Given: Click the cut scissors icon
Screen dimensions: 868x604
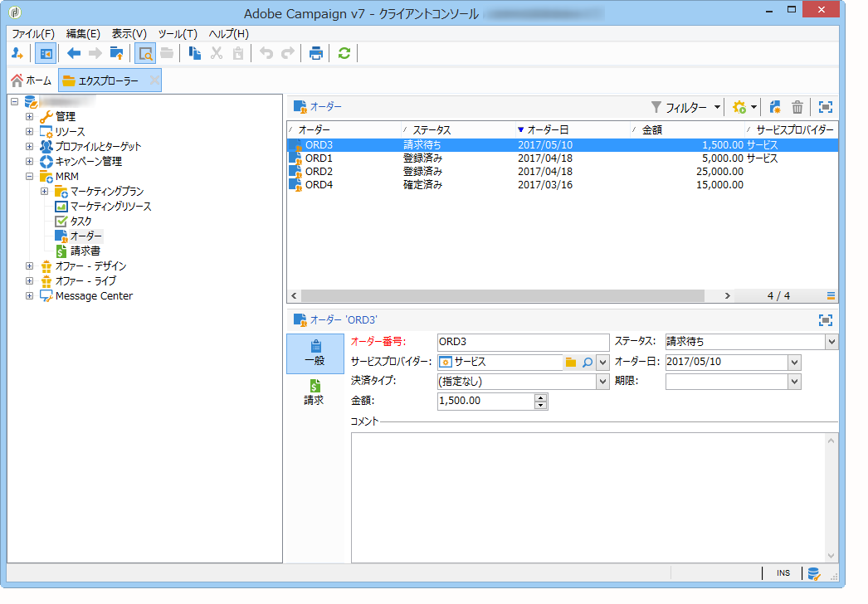Looking at the screenshot, I should [x=217, y=54].
